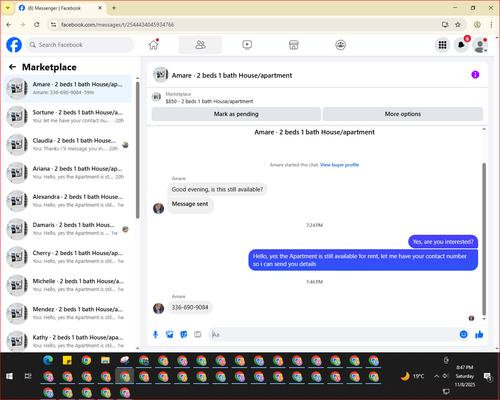
Task: Click the Mark as pending button
Action: tap(236, 114)
